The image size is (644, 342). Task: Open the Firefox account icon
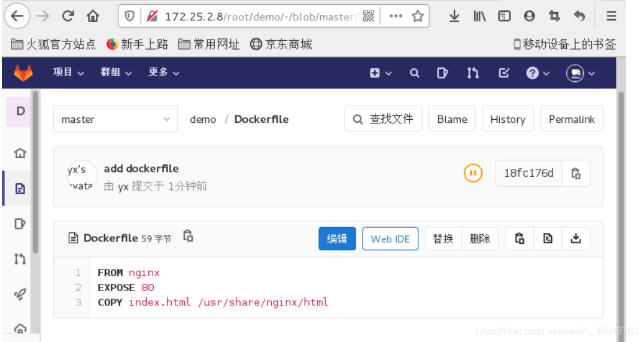pos(530,16)
